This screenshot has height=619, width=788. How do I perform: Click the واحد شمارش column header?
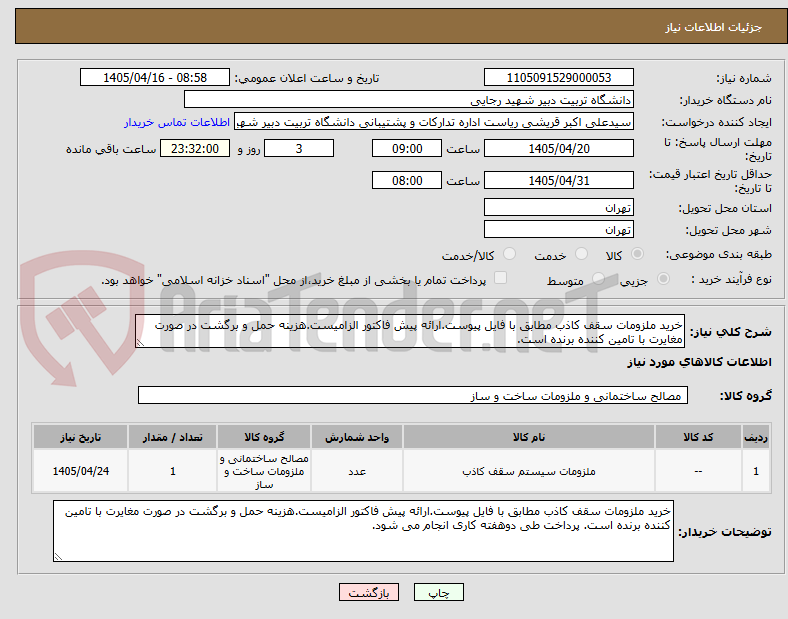(x=357, y=437)
